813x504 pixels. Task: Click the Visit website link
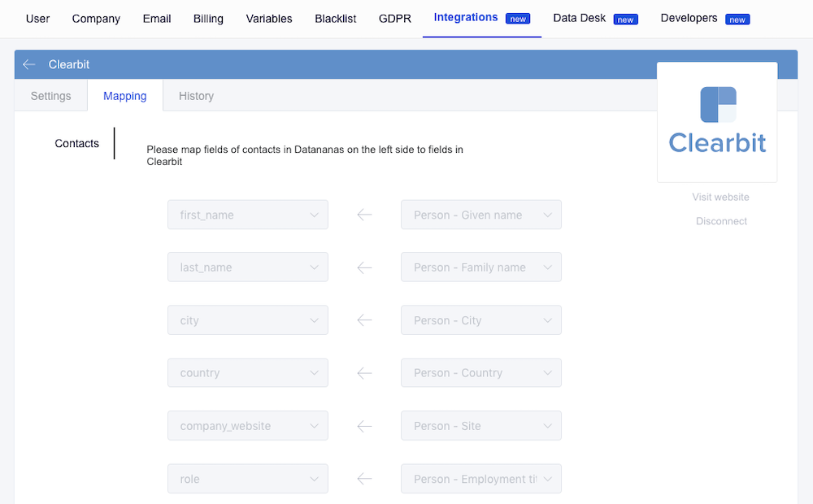(720, 197)
